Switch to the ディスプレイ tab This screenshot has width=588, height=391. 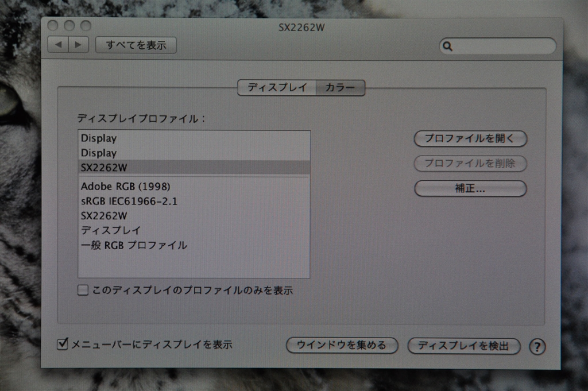pyautogui.click(x=277, y=88)
